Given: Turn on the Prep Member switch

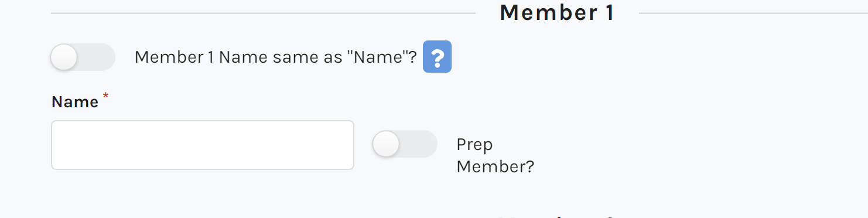Looking at the screenshot, I should point(405,144).
